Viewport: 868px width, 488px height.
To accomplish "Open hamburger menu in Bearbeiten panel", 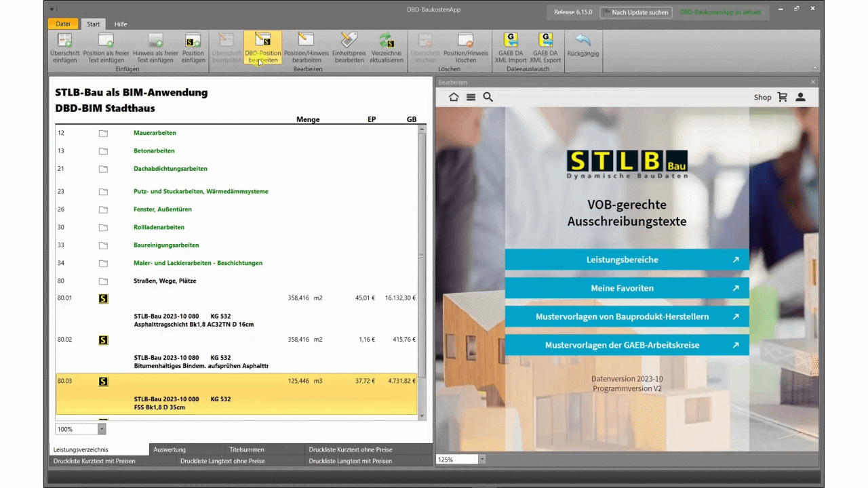I will [x=471, y=97].
